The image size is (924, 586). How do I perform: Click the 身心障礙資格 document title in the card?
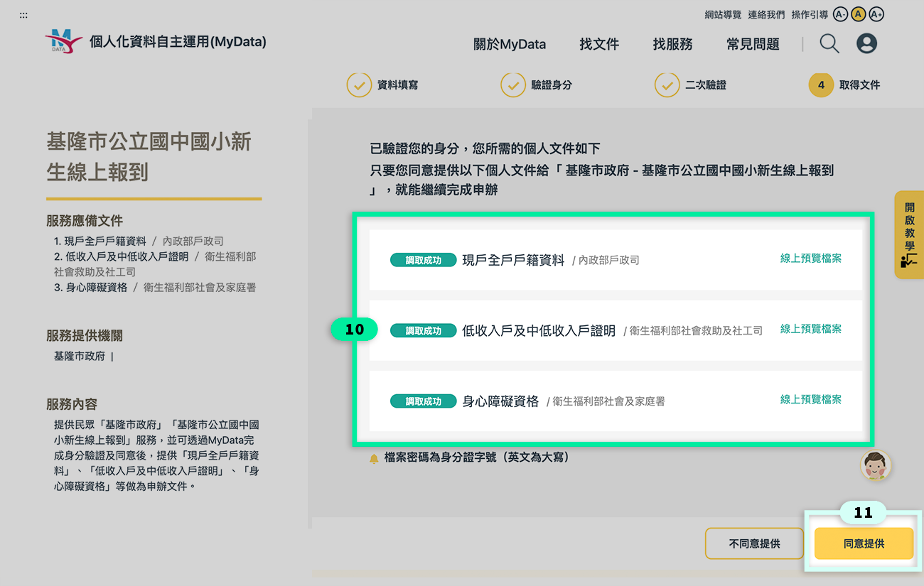pyautogui.click(x=500, y=401)
